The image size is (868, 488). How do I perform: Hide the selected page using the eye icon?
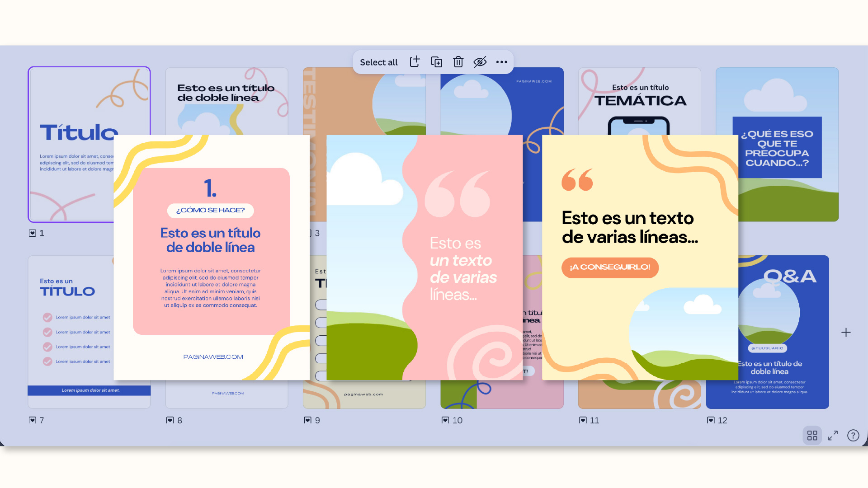(x=480, y=62)
